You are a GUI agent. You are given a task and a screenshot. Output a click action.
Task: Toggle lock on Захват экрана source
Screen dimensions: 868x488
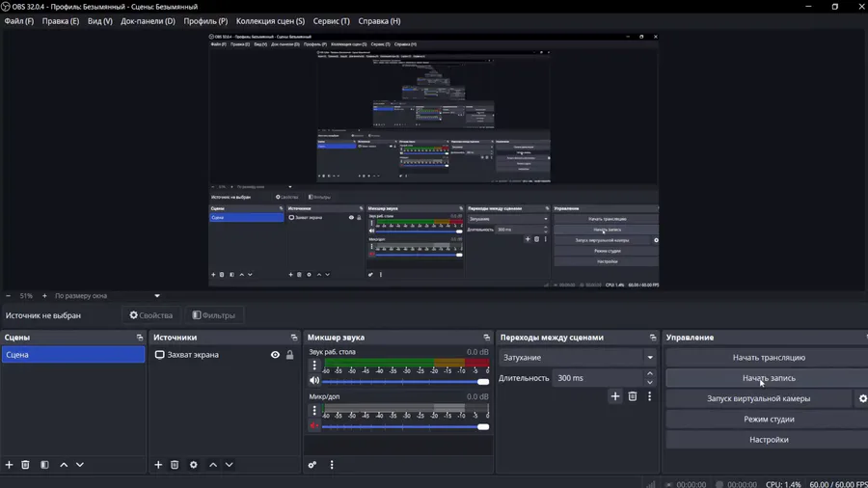coord(289,355)
